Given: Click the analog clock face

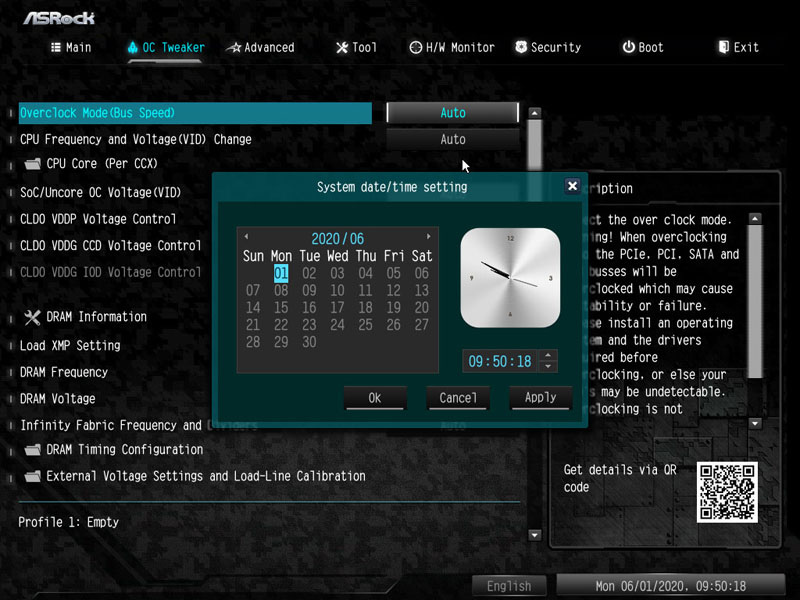Looking at the screenshot, I should [x=510, y=278].
